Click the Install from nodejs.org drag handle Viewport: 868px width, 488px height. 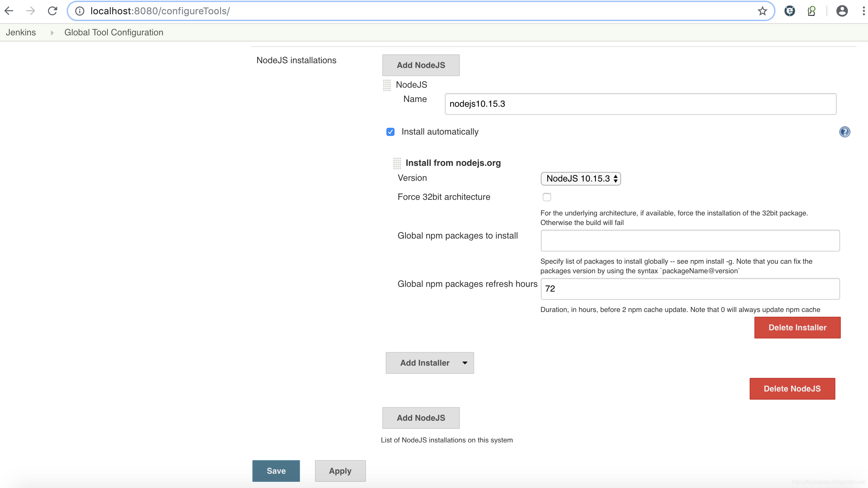pyautogui.click(x=397, y=163)
